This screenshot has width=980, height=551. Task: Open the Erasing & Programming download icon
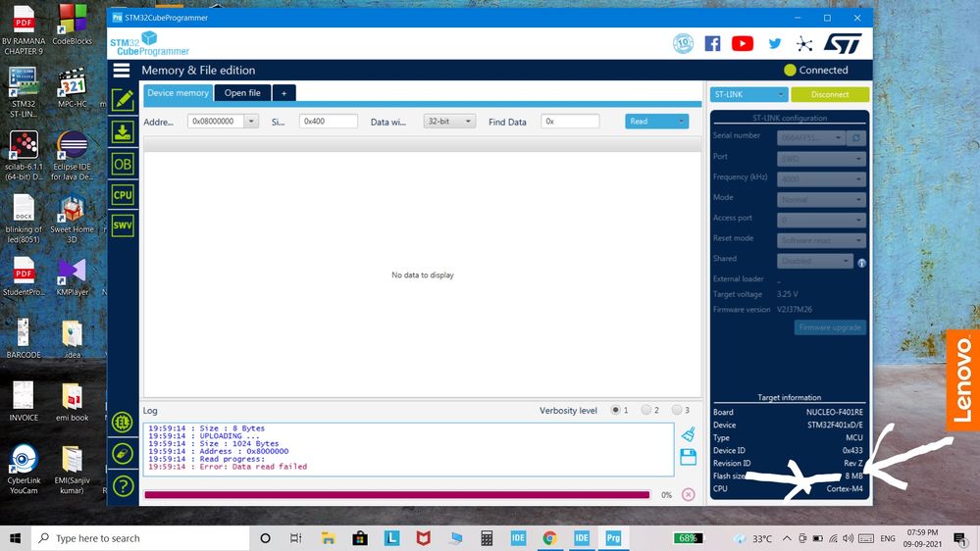click(x=123, y=132)
